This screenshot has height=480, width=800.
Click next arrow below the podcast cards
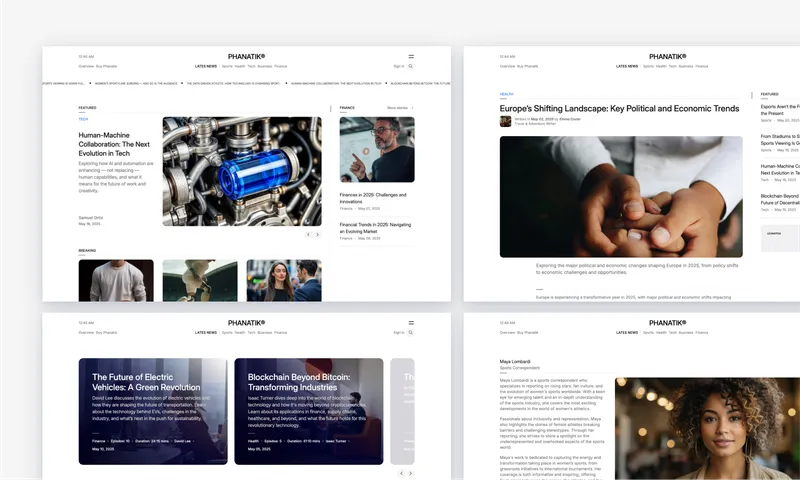[x=410, y=473]
